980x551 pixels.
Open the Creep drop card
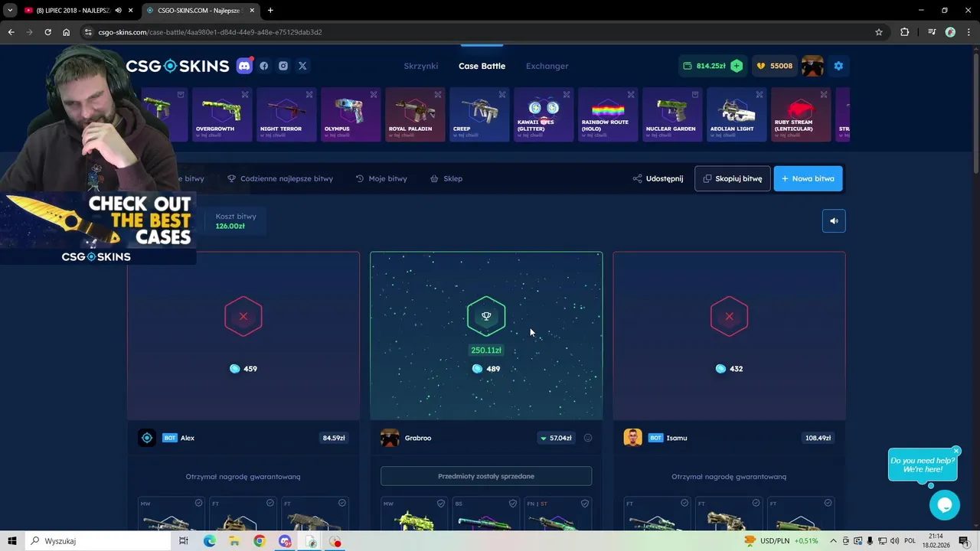[479, 115]
